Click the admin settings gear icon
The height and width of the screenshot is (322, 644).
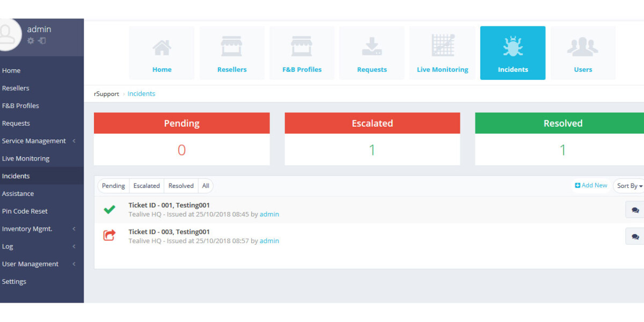pos(31,41)
